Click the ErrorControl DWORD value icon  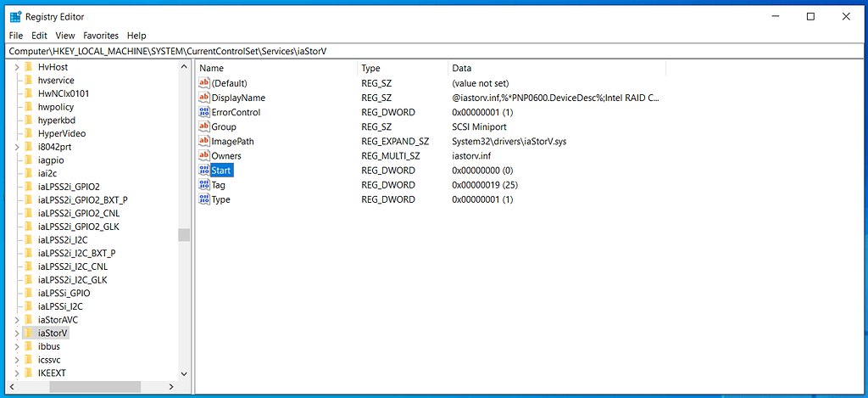204,112
